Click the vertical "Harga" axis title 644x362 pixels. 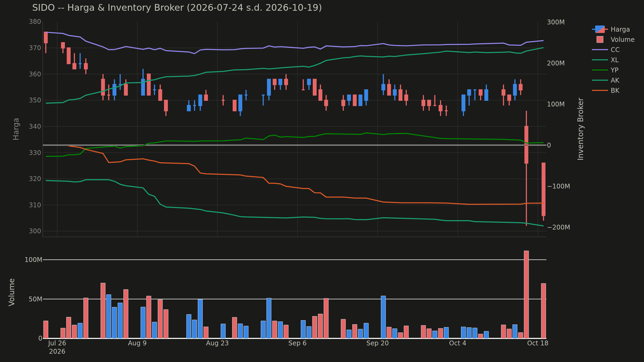click(x=16, y=129)
